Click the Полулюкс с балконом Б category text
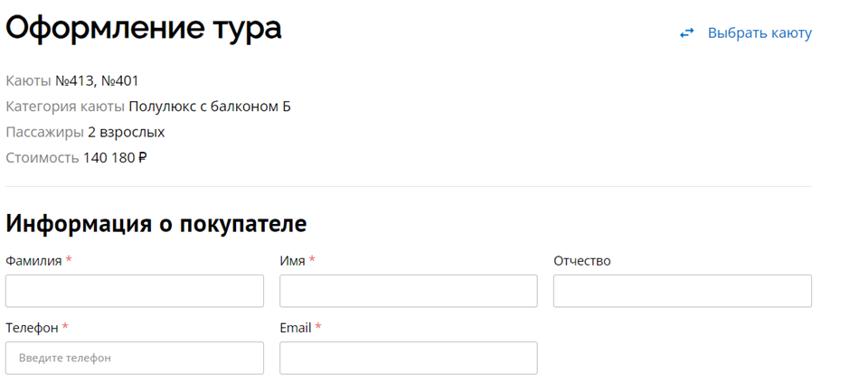The height and width of the screenshot is (382, 868). pyautogui.click(x=210, y=107)
